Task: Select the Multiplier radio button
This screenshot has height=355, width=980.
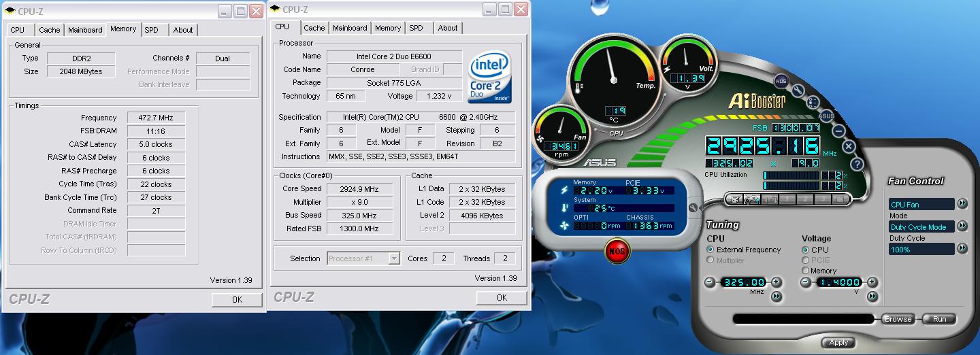Action: pyautogui.click(x=710, y=260)
